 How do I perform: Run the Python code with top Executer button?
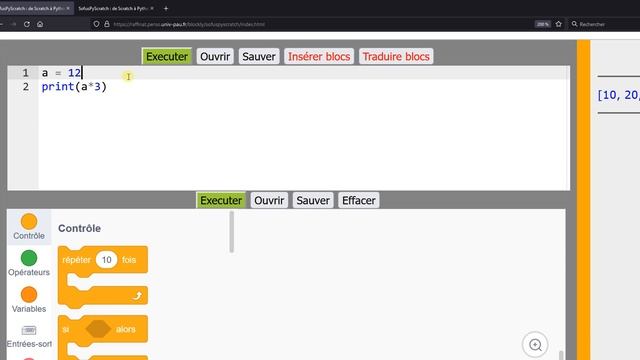[x=167, y=56]
